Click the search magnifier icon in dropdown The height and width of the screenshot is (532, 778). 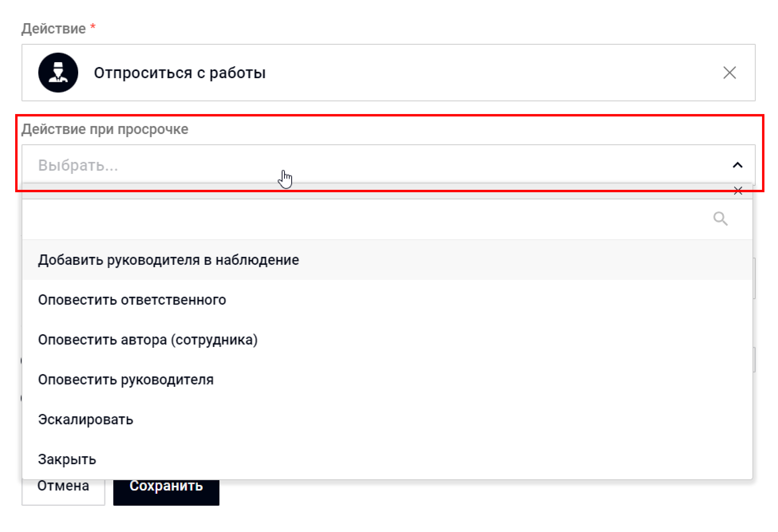pyautogui.click(x=720, y=219)
